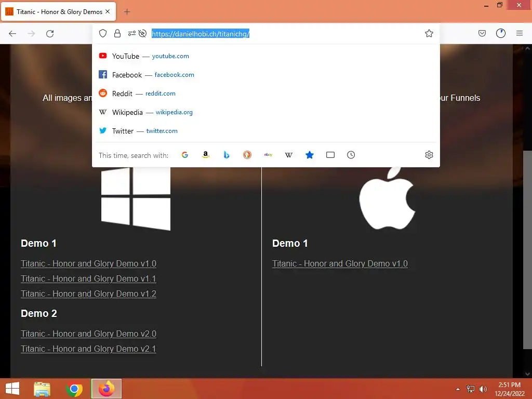
Task: Launch Google Chrome from the taskbar
Action: point(74,389)
